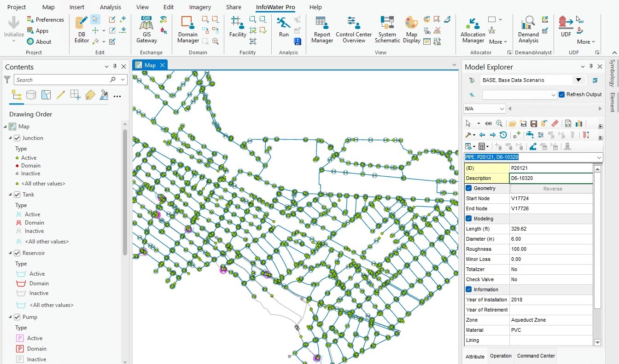Viewport: 619px width, 364px height.
Task: Click the Active junction symbol swatch
Action: tap(17, 158)
